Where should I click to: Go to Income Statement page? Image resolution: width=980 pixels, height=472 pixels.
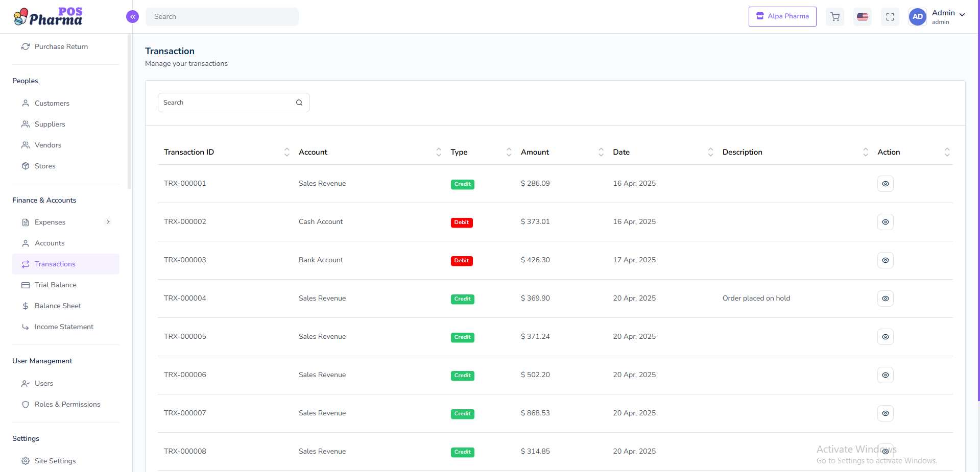coord(64,327)
